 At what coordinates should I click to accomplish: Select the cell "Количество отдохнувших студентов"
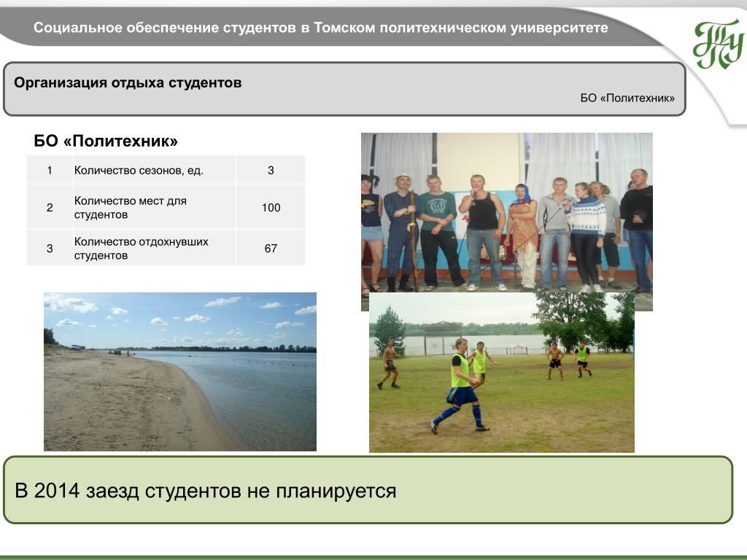155,248
